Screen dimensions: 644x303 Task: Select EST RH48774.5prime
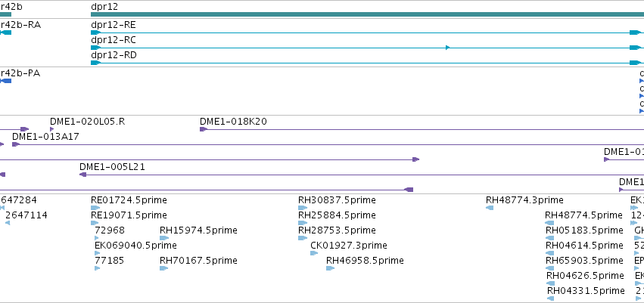pyautogui.click(x=583, y=215)
